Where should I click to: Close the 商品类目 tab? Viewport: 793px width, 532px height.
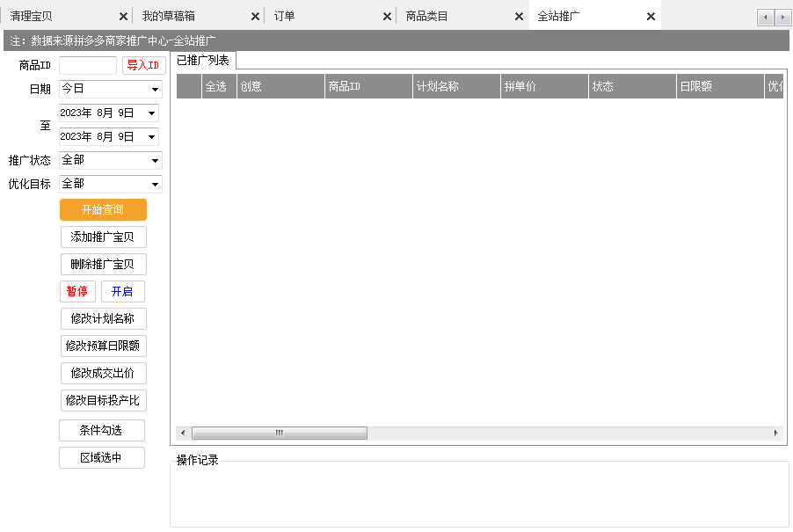tap(519, 17)
